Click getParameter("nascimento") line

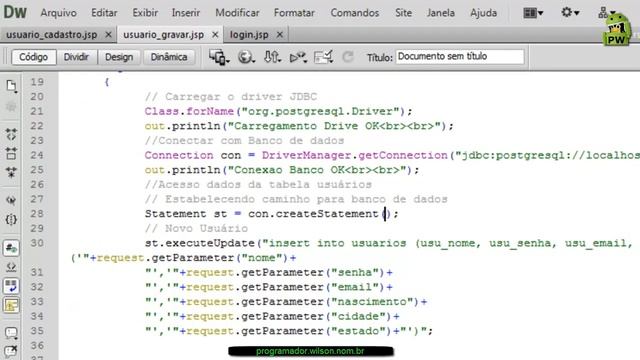point(286,302)
